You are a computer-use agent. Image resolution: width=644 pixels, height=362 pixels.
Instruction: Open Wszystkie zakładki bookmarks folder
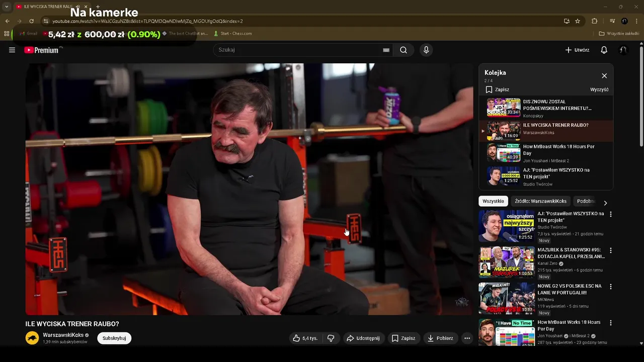click(619, 34)
